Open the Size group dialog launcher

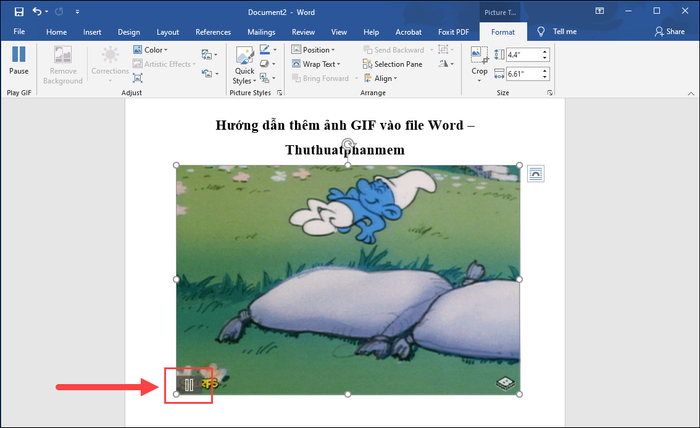click(550, 93)
